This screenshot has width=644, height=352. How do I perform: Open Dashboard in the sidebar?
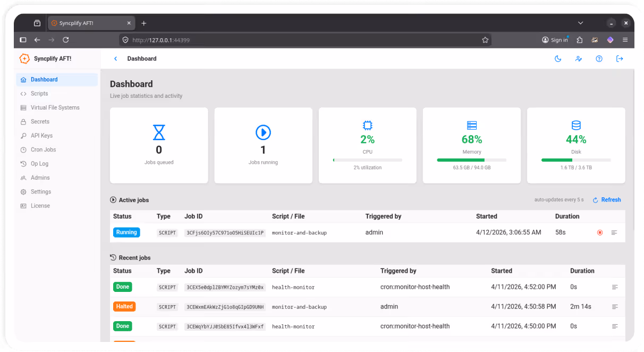point(57,80)
